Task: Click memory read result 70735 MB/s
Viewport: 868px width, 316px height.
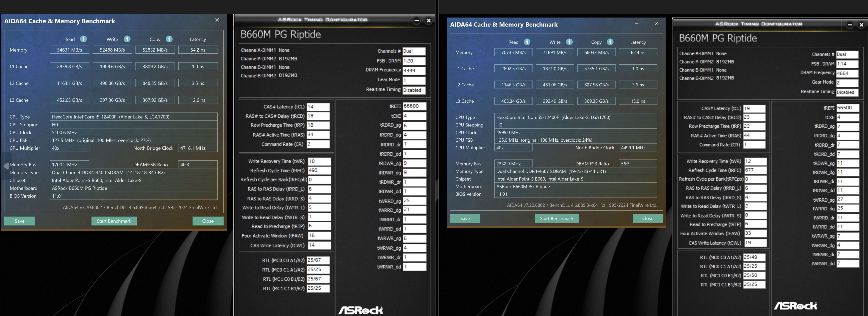Action: [x=513, y=52]
